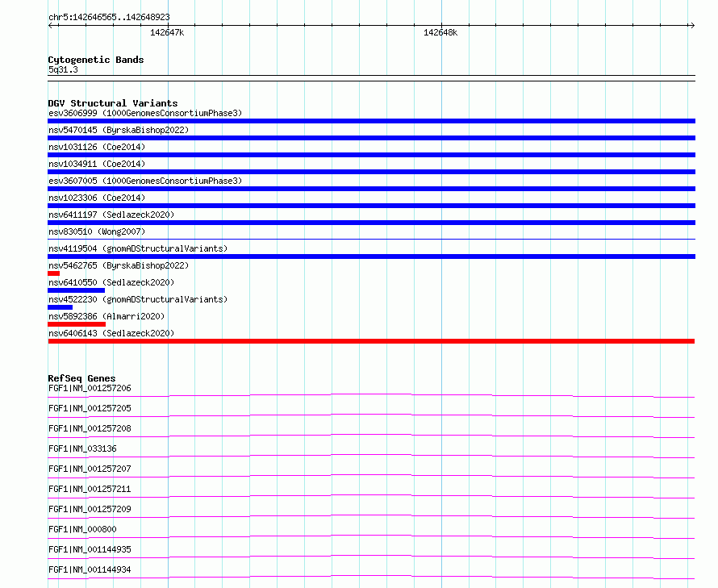Image resolution: width=718 pixels, height=588 pixels.
Task: Click the chr5:142646565..142648923 coordinates label
Action: [109, 17]
